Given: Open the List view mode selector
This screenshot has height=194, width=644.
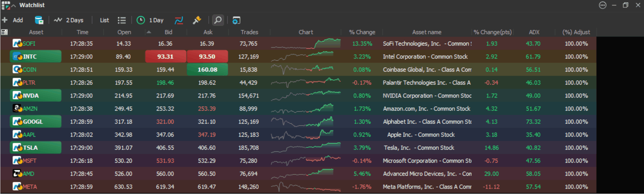Looking at the screenshot, I should tap(104, 20).
